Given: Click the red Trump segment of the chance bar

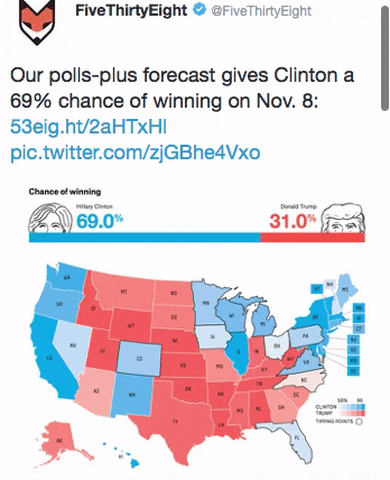Looking at the screenshot, I should (x=313, y=237).
